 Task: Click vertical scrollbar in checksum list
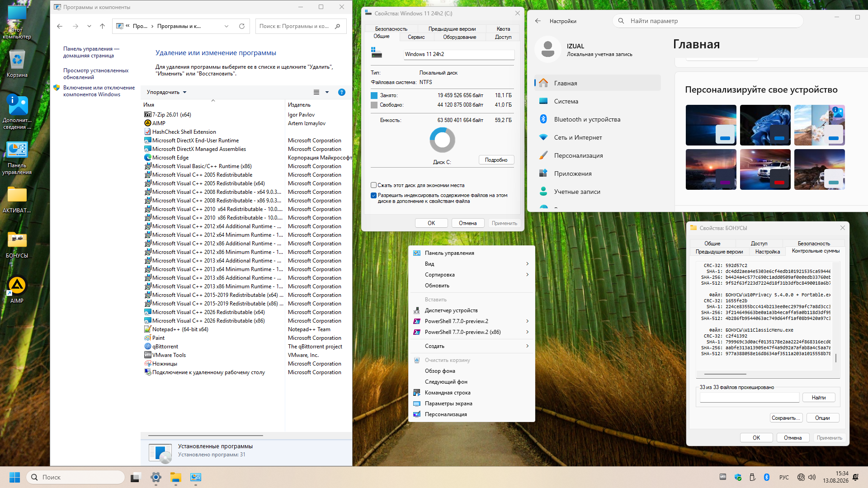pyautogui.click(x=836, y=357)
